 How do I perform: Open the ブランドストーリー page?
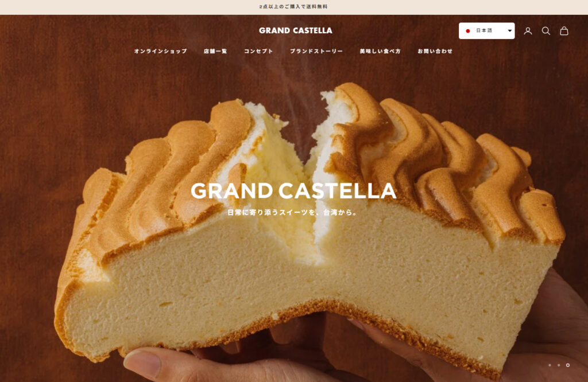(316, 51)
